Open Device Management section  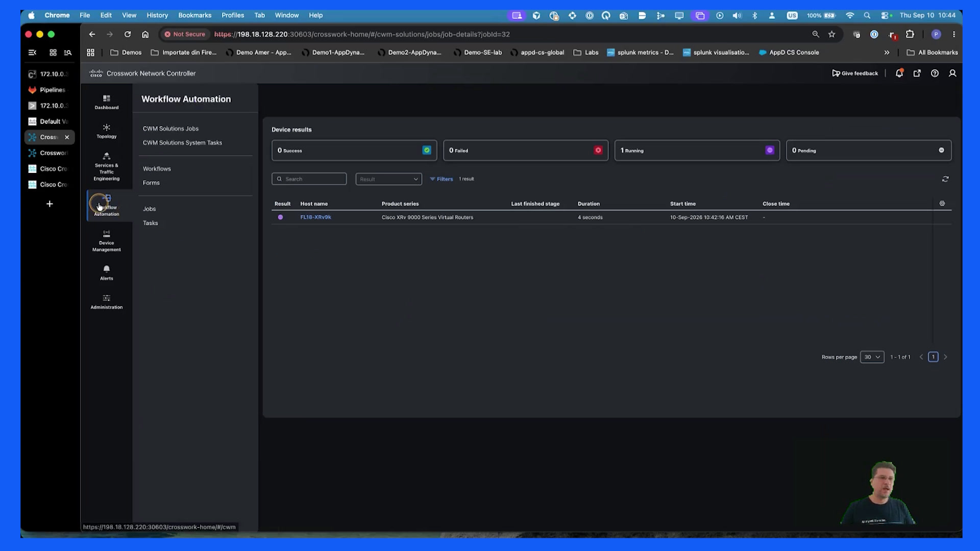(106, 241)
